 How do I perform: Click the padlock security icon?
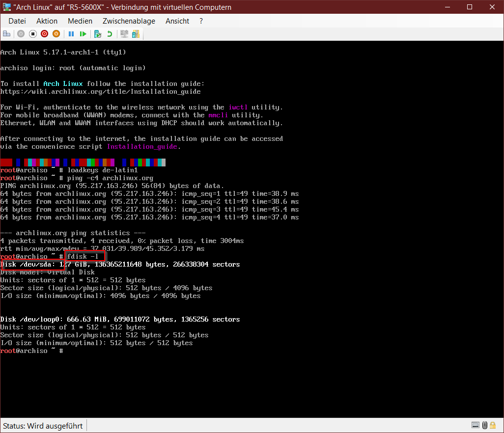(x=492, y=425)
